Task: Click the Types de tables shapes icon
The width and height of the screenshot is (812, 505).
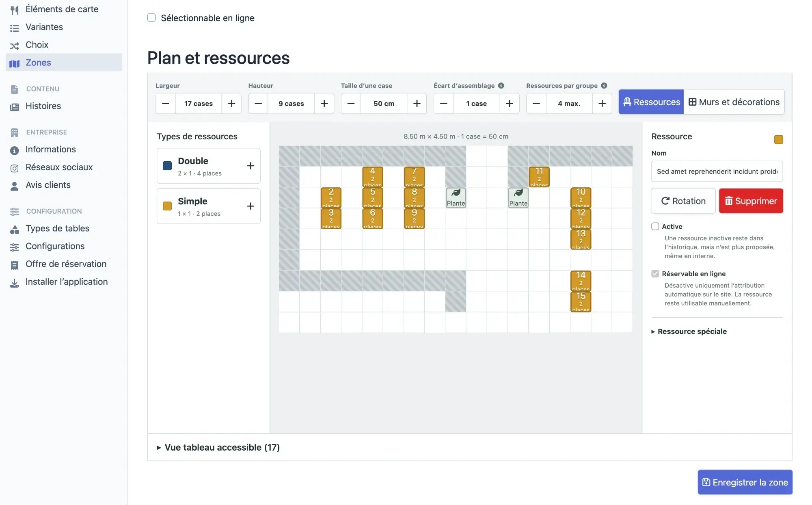Action: (14, 230)
